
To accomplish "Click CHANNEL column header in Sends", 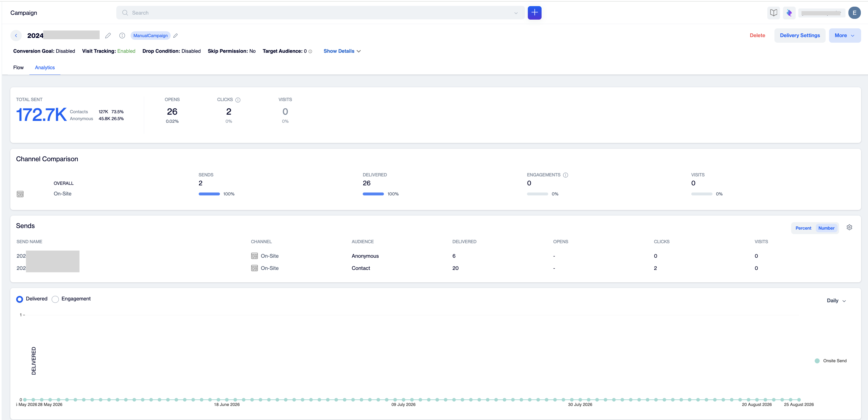I will [x=261, y=242].
